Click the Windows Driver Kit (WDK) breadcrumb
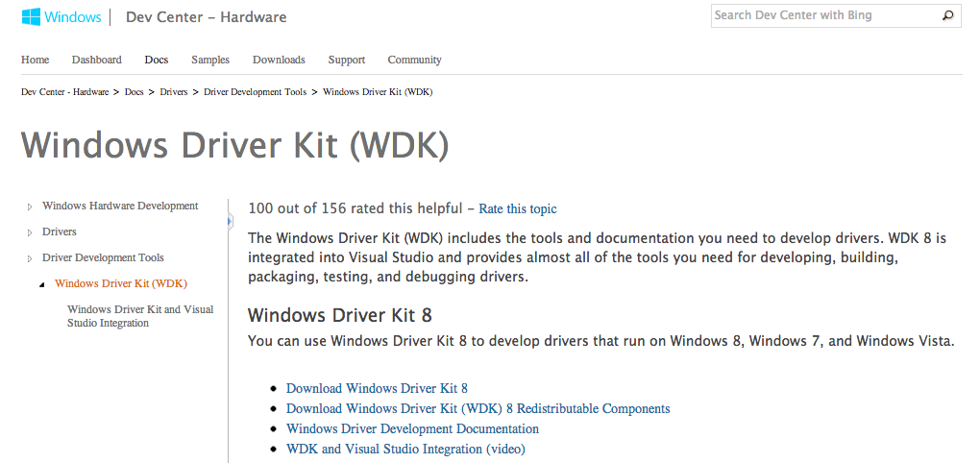This screenshot has height=463, width=980. point(378,92)
